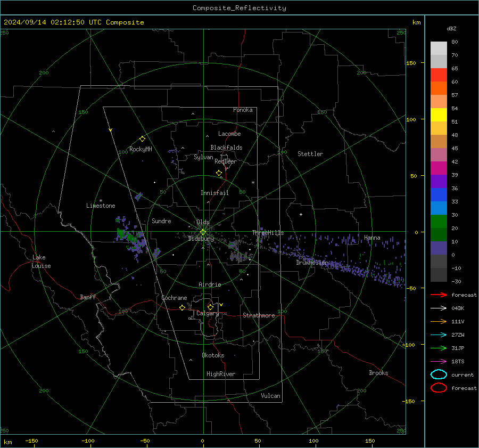
Task: Click the Airdrie town label
Action: (x=210, y=284)
